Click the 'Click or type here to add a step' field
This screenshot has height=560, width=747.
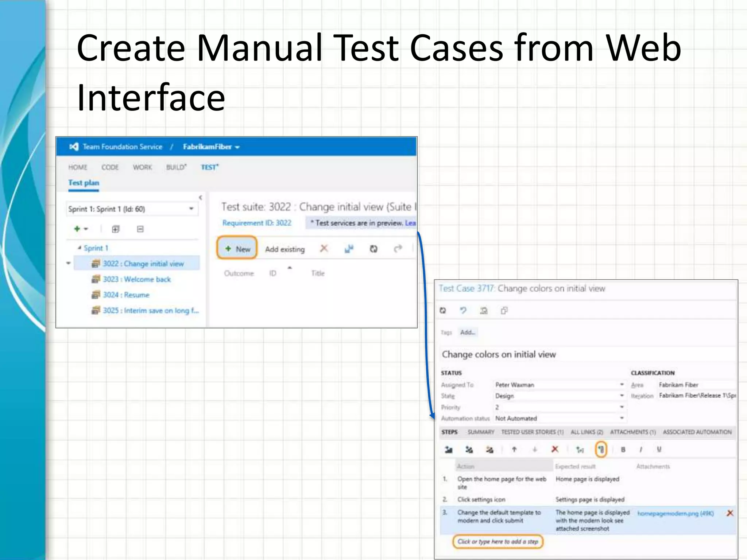[498, 542]
